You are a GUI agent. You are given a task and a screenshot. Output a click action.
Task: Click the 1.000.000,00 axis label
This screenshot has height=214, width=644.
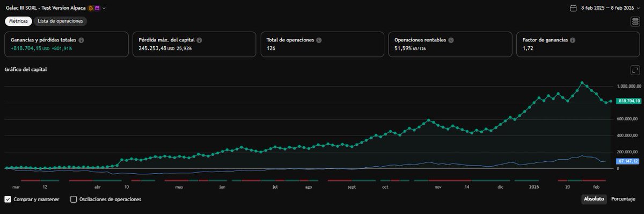pos(630,86)
